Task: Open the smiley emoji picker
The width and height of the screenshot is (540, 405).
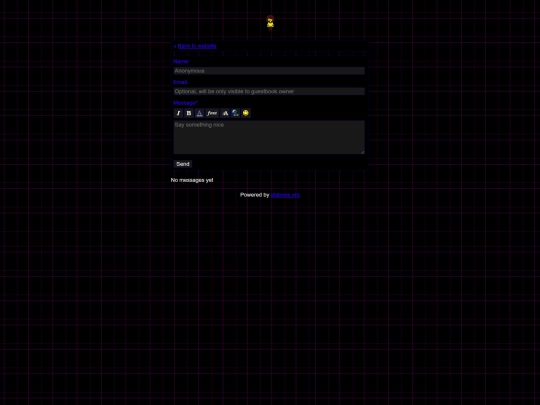Action: tap(246, 113)
